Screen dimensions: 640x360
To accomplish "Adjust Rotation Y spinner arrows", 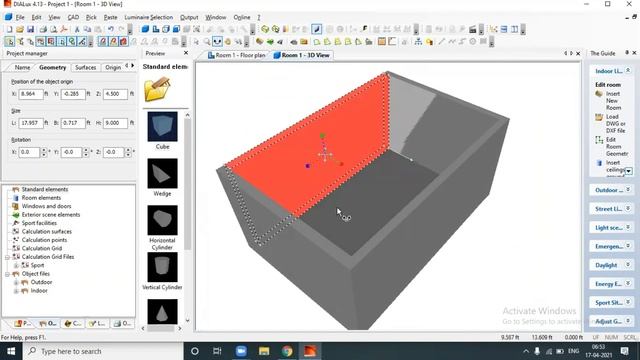I will click(86, 152).
